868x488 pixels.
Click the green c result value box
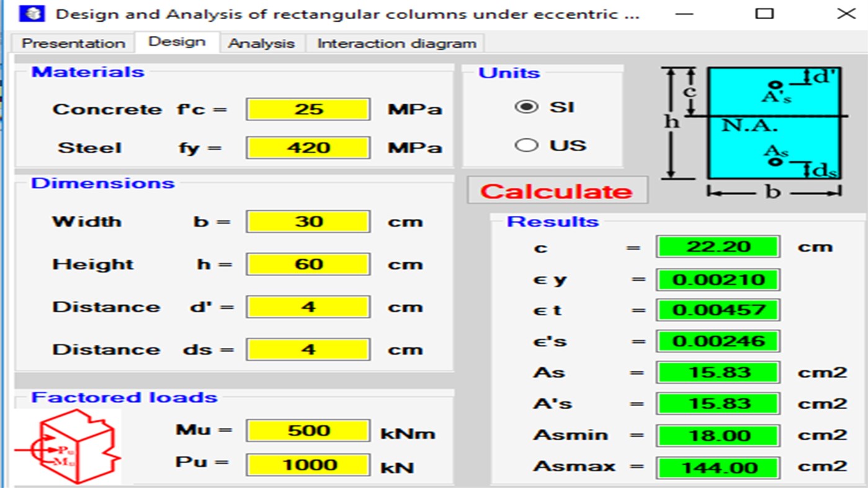pos(717,246)
